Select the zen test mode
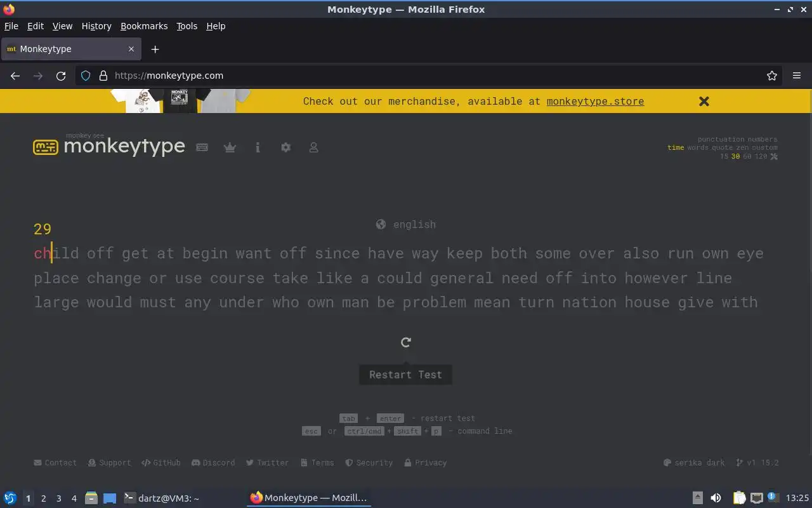 742,147
